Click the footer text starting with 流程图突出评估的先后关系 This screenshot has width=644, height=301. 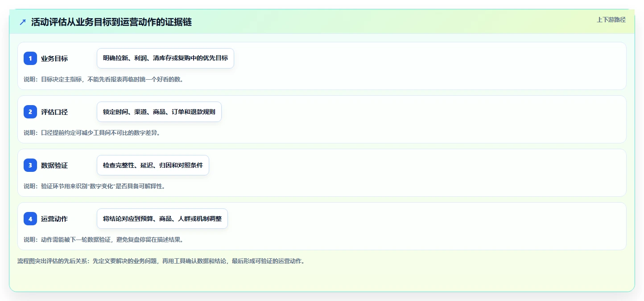(x=161, y=261)
